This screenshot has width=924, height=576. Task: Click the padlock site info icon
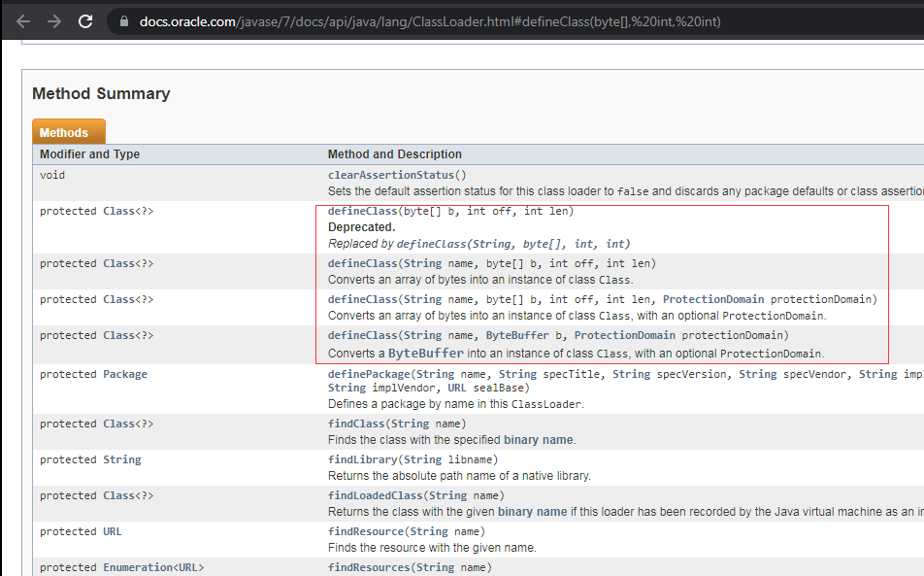tap(122, 21)
